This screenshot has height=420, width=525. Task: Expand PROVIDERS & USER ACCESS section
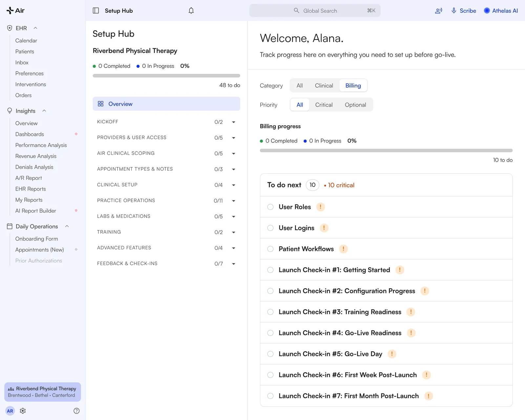234,138
